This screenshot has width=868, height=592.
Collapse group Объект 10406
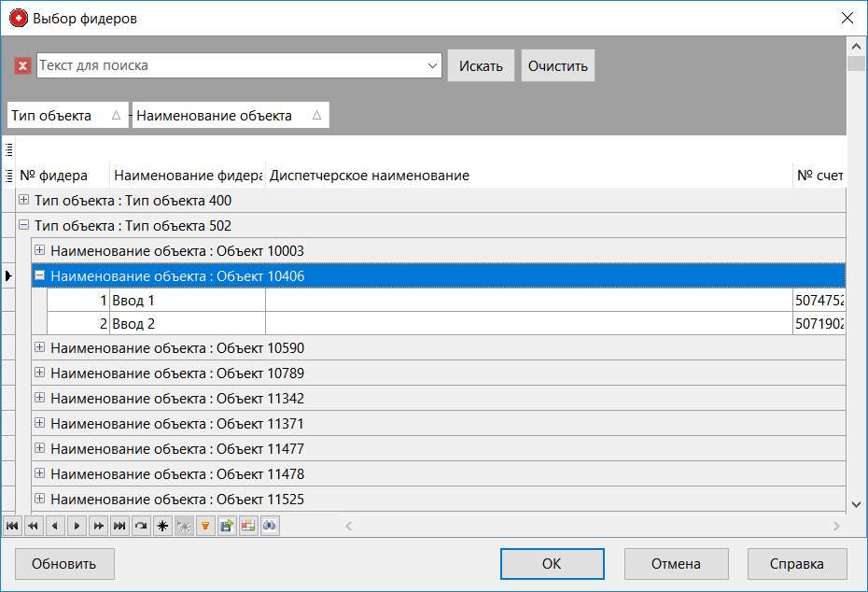point(39,275)
